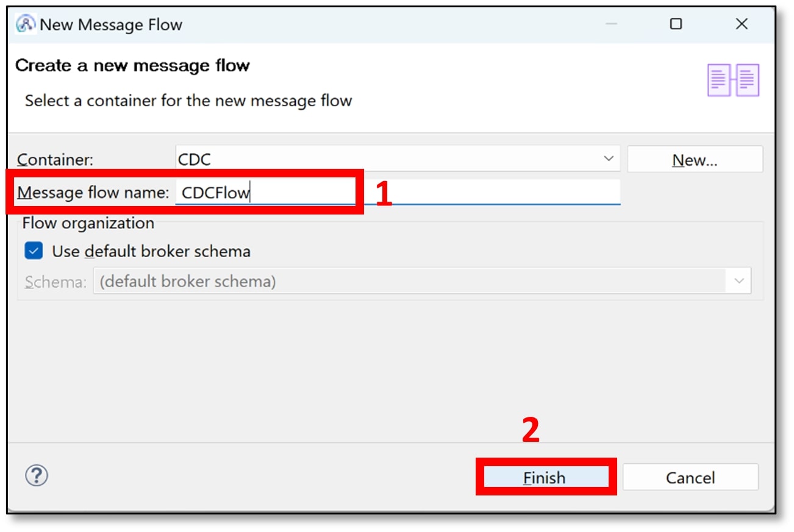Image resolution: width=794 pixels, height=532 pixels.
Task: Click the message flow wizard banner icon
Action: tap(733, 80)
